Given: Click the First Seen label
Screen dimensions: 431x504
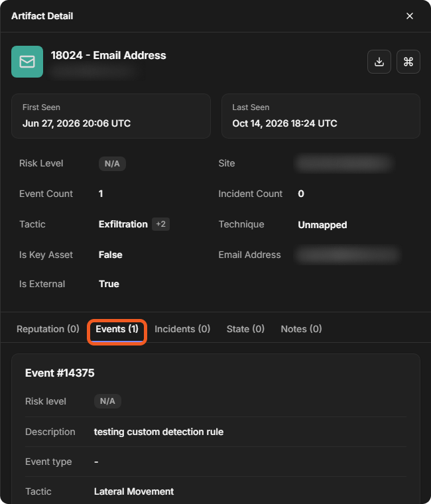Looking at the screenshot, I should point(41,107).
